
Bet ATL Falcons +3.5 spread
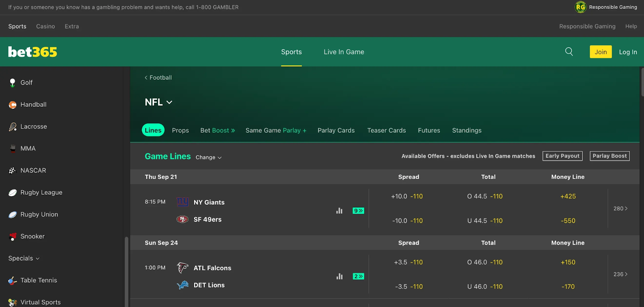click(408, 262)
